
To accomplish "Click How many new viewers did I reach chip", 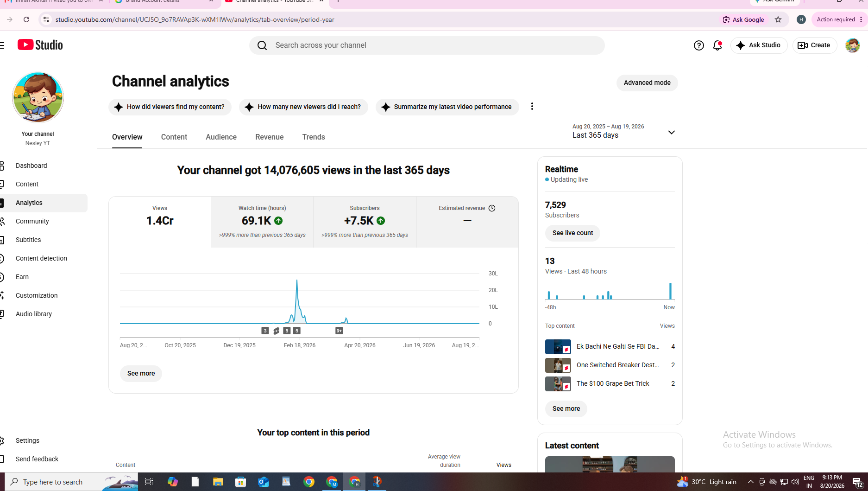I will tap(303, 107).
